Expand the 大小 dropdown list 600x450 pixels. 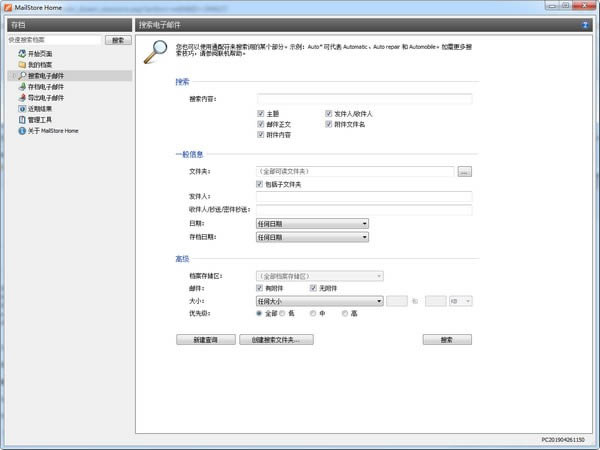click(319, 300)
